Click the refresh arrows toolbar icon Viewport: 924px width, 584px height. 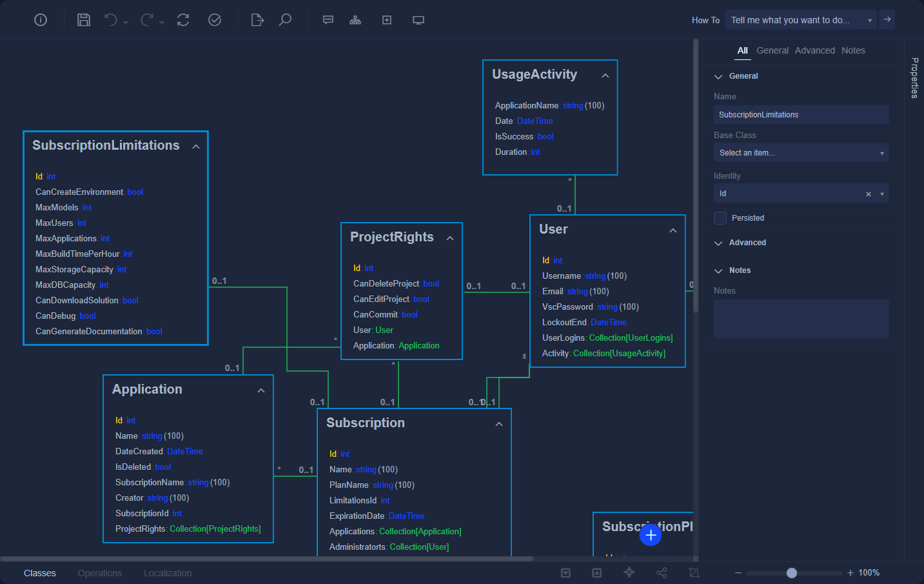pos(183,20)
